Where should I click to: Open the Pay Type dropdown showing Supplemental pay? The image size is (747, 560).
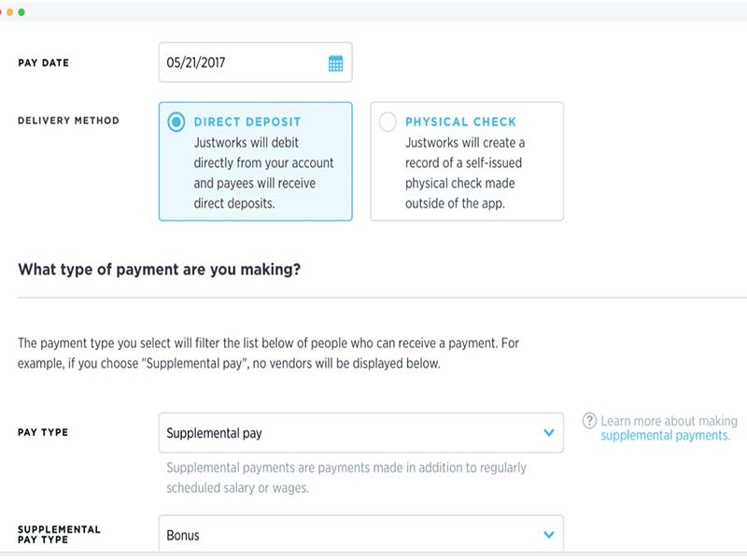click(x=360, y=433)
